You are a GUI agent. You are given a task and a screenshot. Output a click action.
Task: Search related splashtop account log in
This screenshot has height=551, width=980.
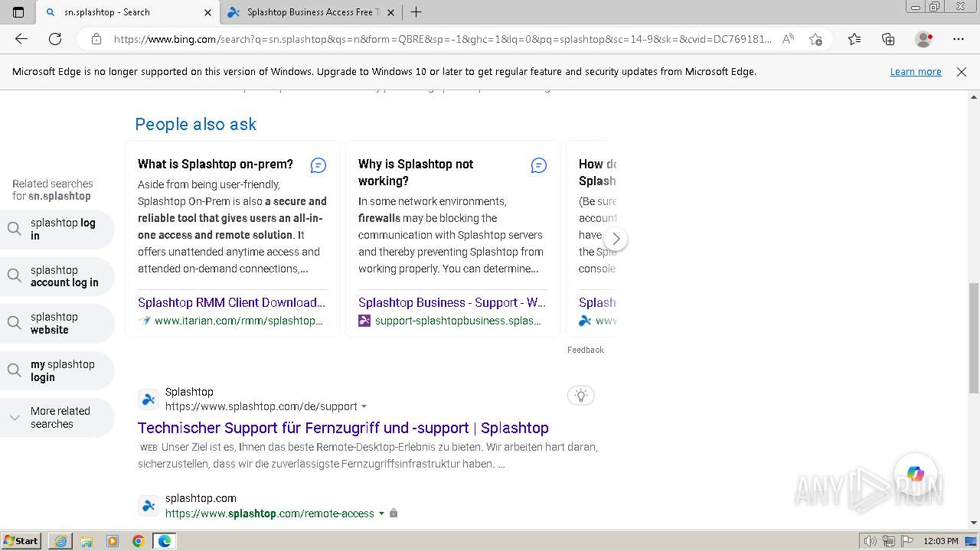point(57,276)
